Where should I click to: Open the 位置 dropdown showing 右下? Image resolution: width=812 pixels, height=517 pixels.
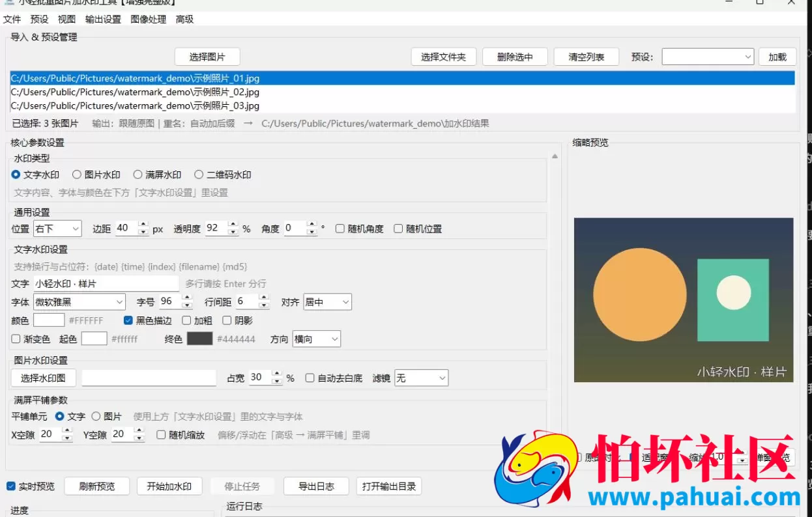(x=57, y=229)
